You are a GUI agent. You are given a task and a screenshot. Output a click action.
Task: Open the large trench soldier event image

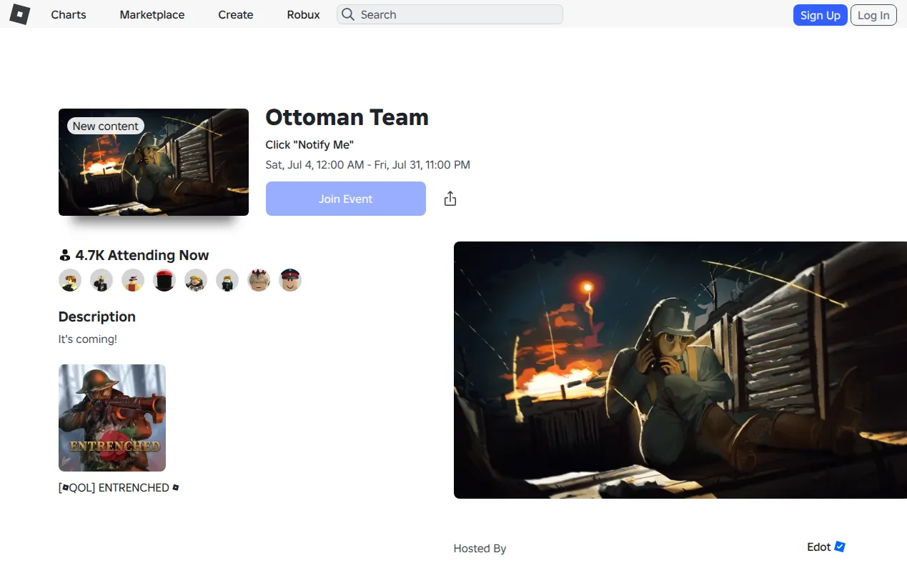point(680,370)
